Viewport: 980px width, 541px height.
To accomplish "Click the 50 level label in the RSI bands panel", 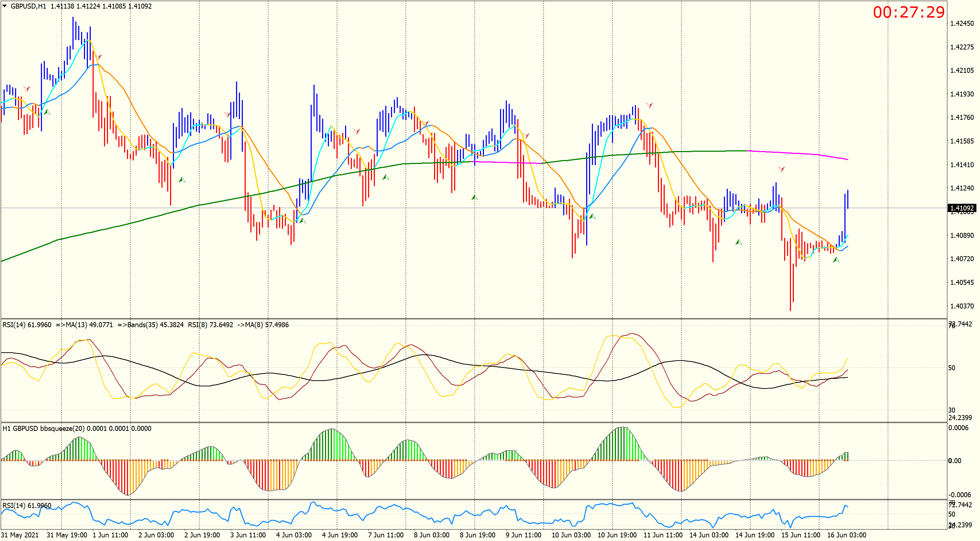I will click(952, 367).
